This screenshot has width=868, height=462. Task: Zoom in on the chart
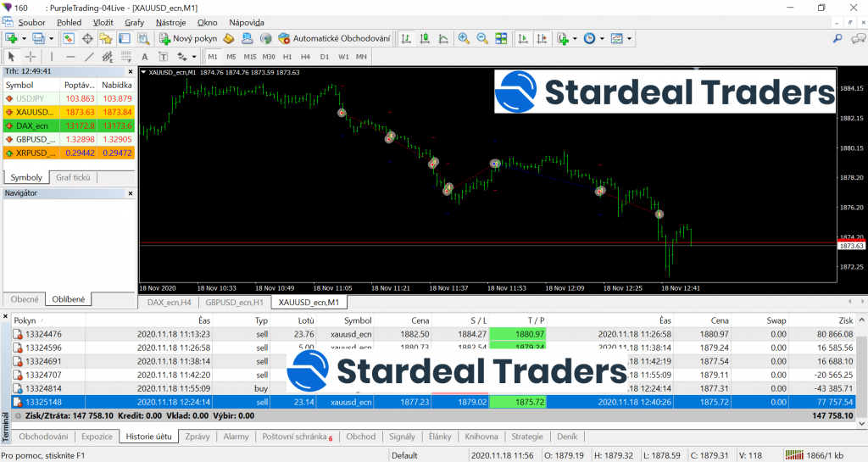click(x=464, y=38)
